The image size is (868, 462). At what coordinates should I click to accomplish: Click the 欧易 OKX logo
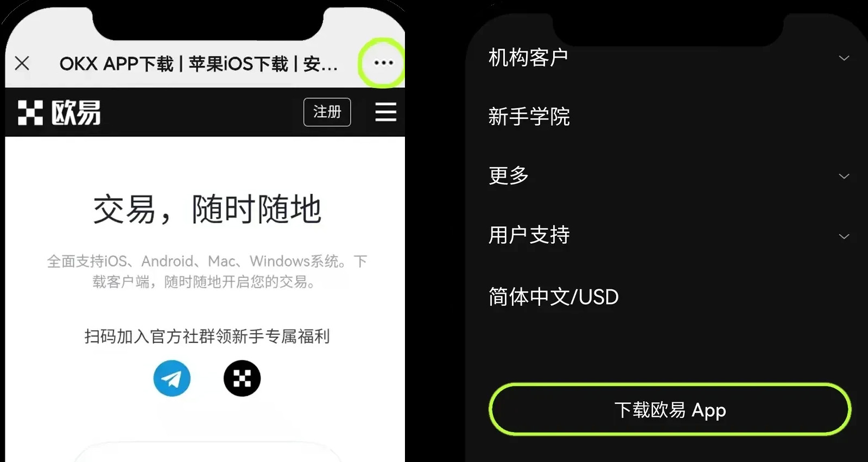59,112
